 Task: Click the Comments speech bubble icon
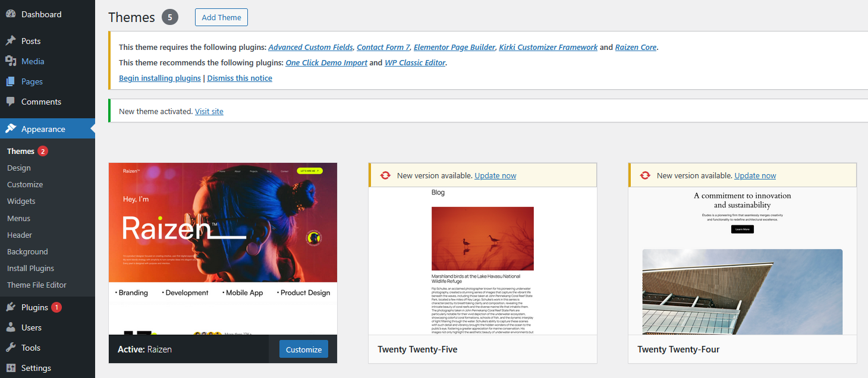11,102
